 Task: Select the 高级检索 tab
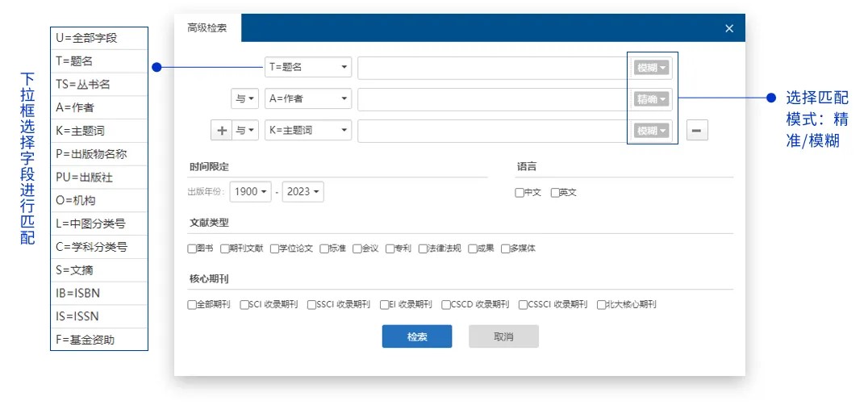click(207, 28)
